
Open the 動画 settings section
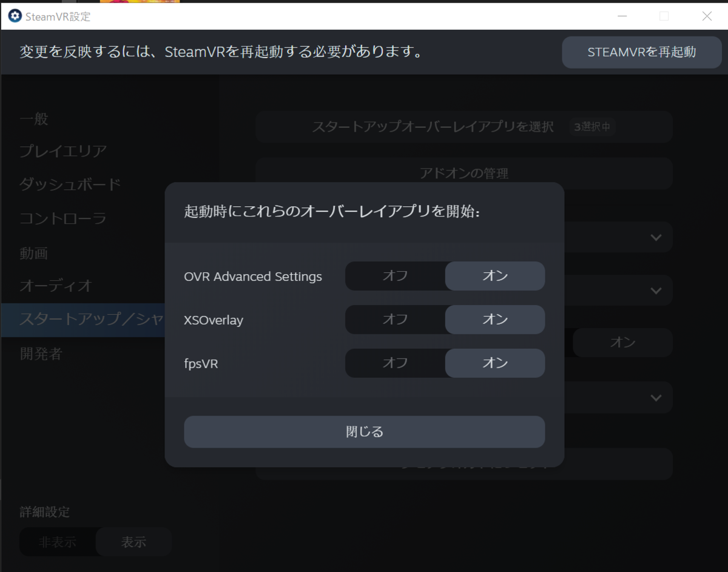coord(34,253)
